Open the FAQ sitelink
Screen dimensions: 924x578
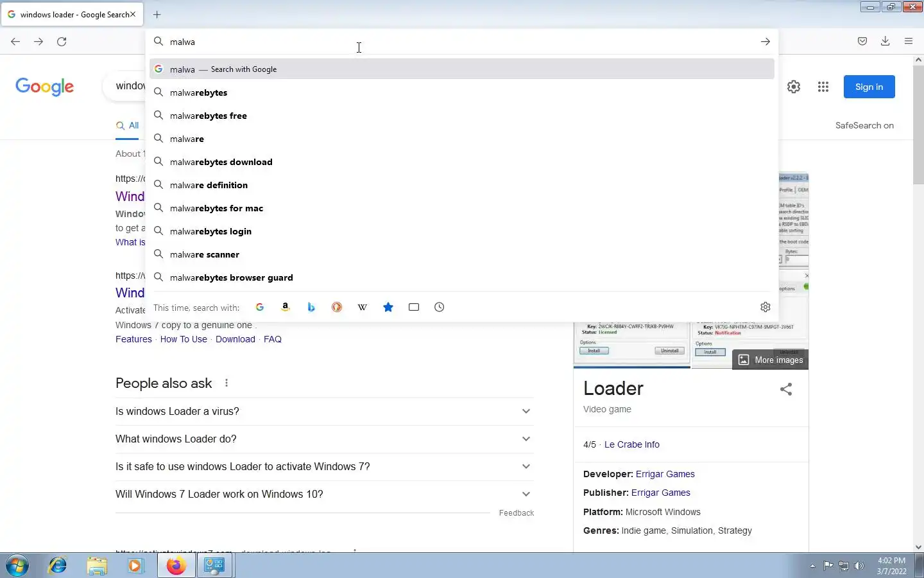click(273, 339)
